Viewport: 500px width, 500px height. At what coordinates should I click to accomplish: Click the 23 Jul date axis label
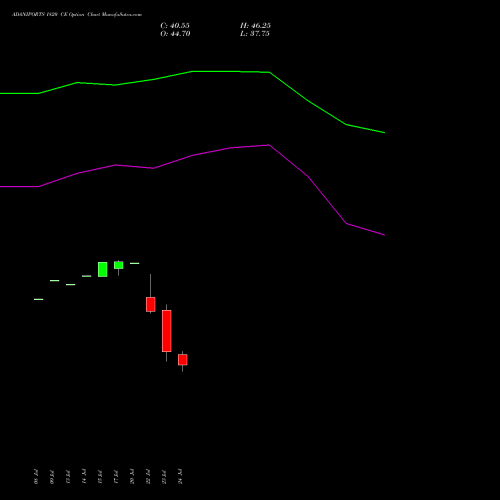click(164, 477)
